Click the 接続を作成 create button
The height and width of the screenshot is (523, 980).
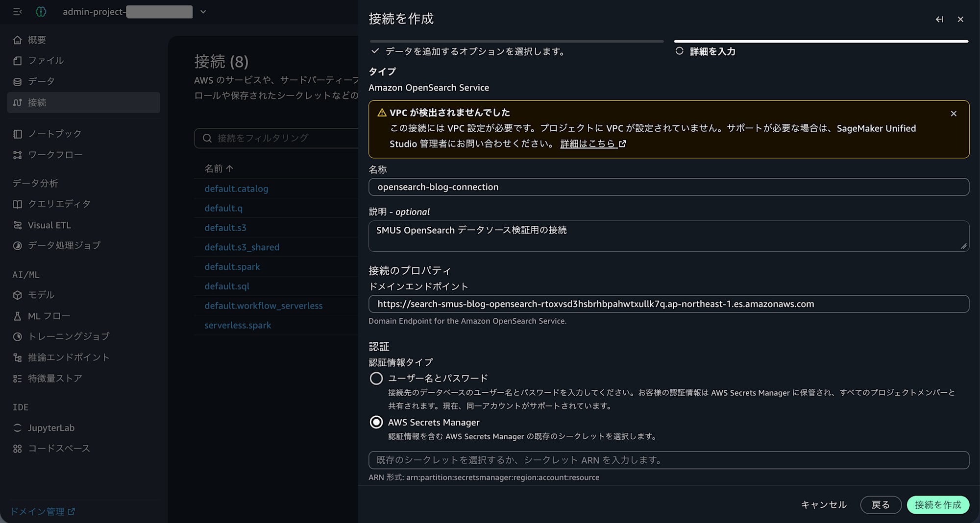click(938, 505)
